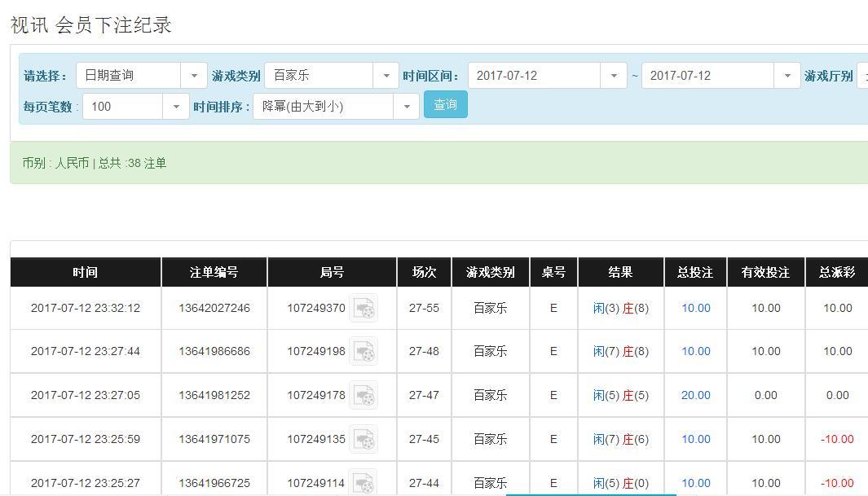Click result 闲(7) 庄(8) cell
This screenshot has width=868, height=496.
coord(620,351)
